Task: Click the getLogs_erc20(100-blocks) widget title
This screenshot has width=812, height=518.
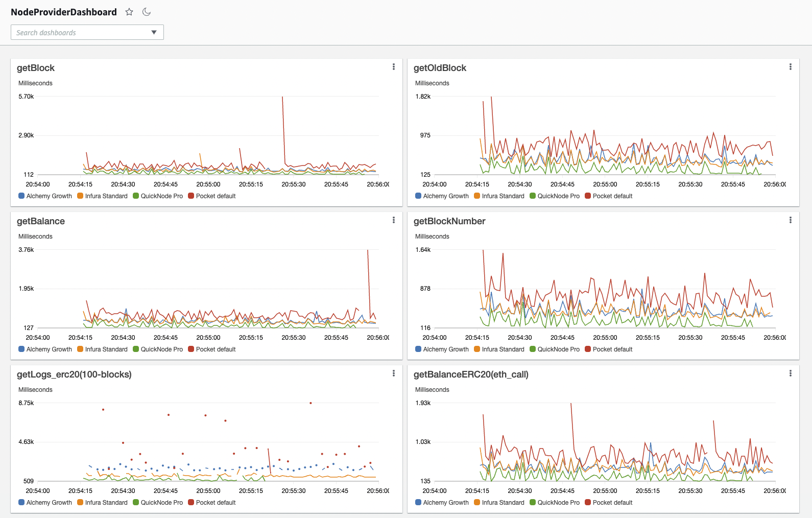Action: [74, 374]
